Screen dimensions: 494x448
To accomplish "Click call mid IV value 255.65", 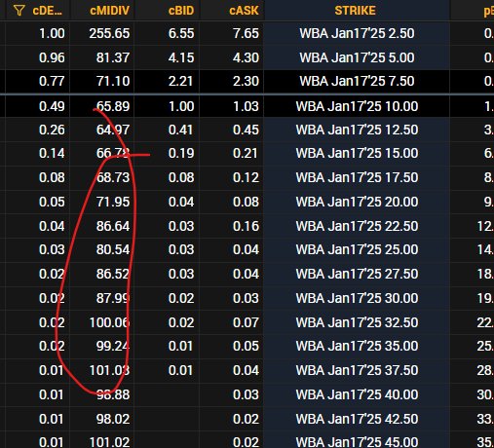I will click(x=109, y=33).
